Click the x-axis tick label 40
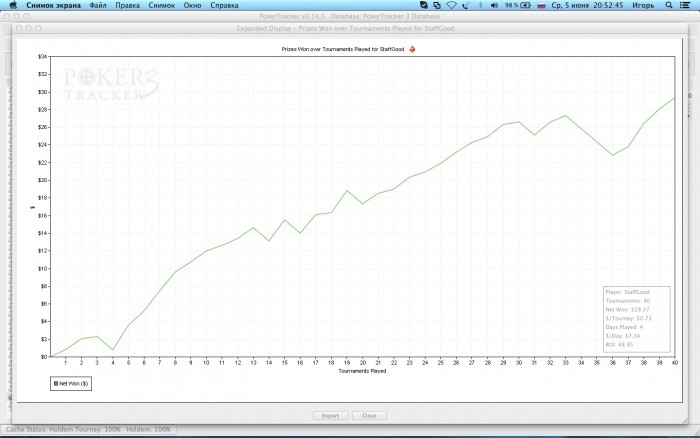This screenshot has width=700, height=438. tap(675, 363)
